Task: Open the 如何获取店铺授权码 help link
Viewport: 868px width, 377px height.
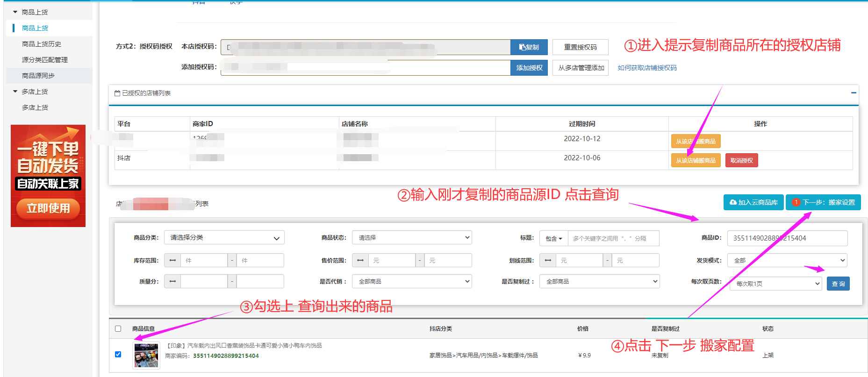Action: [647, 68]
